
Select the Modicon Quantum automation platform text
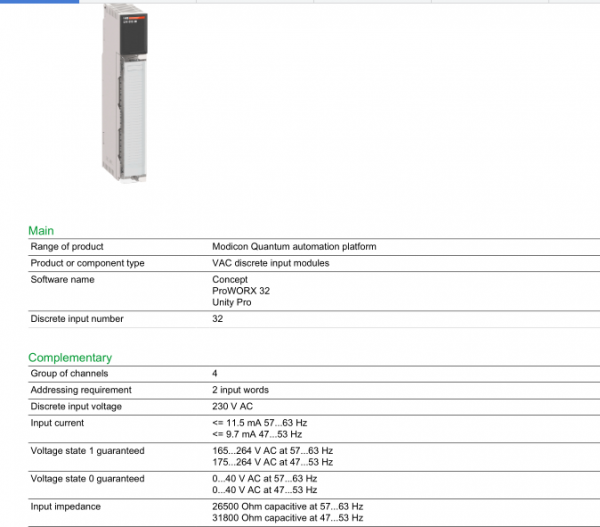pyautogui.click(x=294, y=246)
